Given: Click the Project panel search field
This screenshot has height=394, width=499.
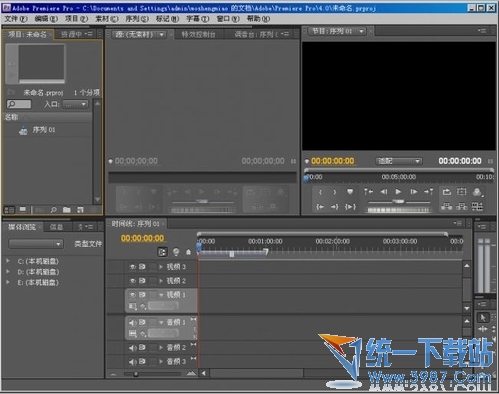Looking at the screenshot, I should 19,104.
